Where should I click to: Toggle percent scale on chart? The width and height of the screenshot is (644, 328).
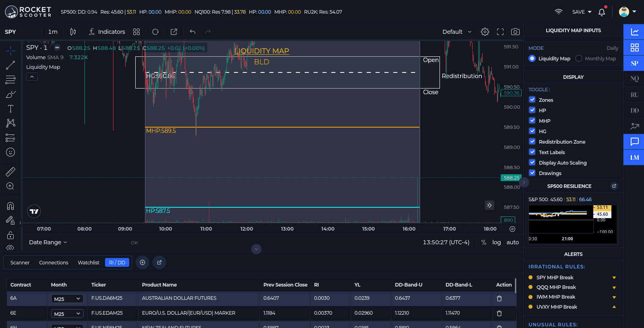(x=484, y=242)
